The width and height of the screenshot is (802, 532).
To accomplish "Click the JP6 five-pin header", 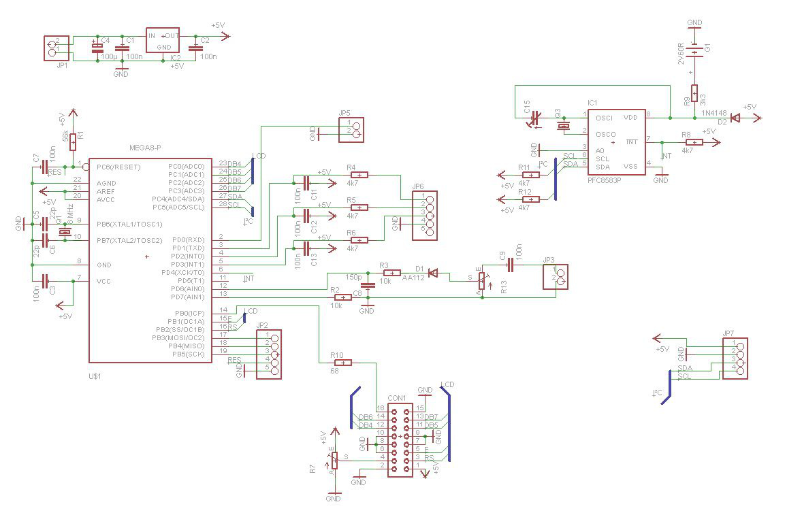I will coord(425,216).
